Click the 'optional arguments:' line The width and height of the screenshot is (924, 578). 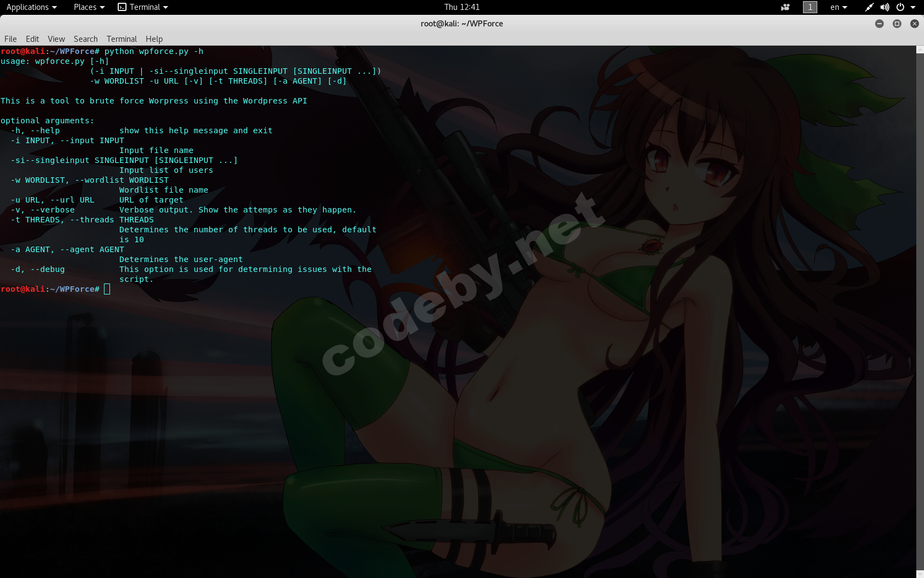47,121
